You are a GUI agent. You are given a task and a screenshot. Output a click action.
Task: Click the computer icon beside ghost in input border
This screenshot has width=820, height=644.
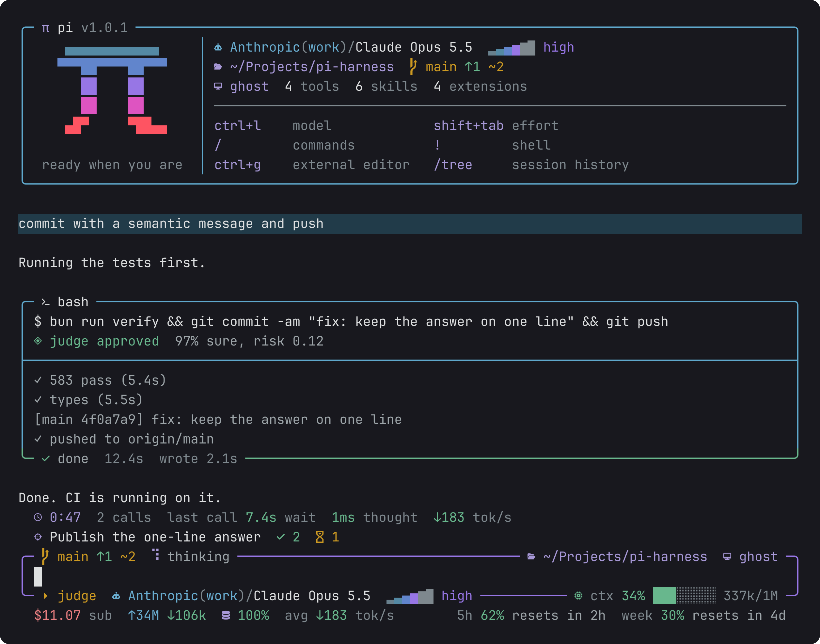click(x=727, y=556)
